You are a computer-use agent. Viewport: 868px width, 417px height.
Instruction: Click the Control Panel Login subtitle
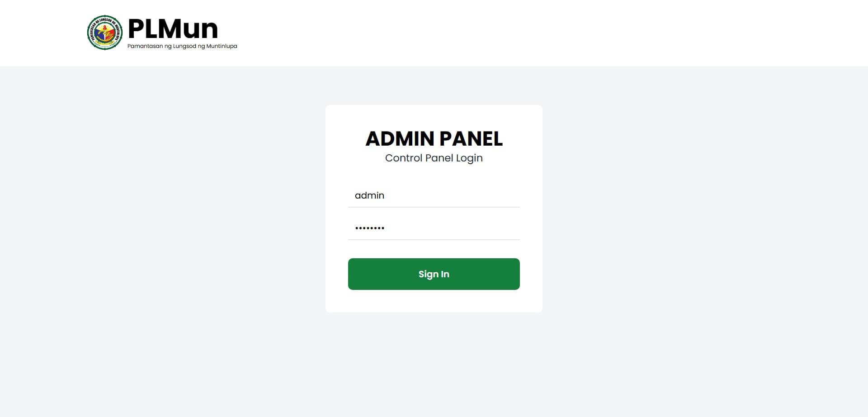[434, 158]
